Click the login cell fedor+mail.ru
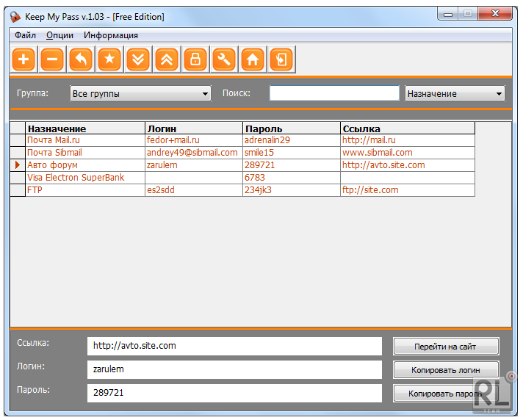 tap(194, 140)
